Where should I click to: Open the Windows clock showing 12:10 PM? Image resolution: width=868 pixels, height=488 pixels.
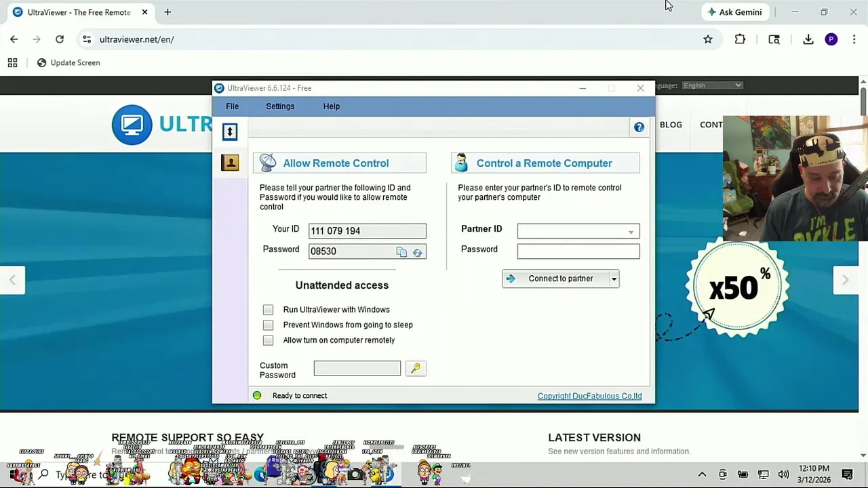pos(814,474)
